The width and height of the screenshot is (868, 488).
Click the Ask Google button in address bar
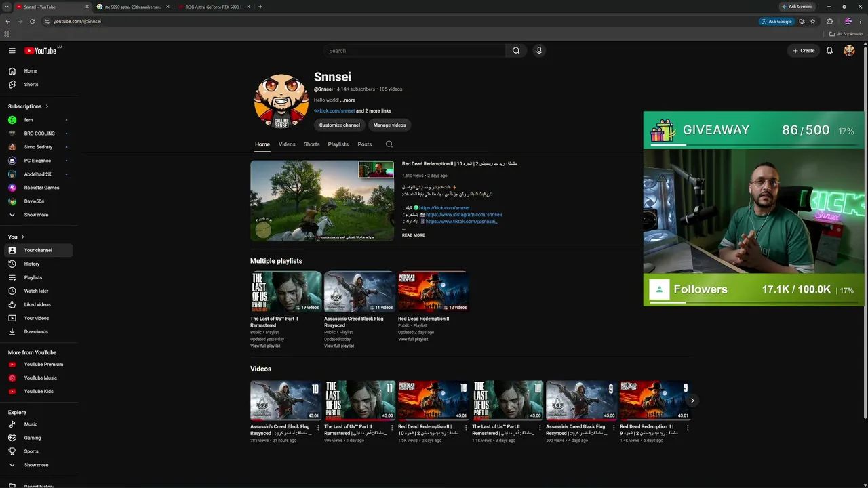777,21
